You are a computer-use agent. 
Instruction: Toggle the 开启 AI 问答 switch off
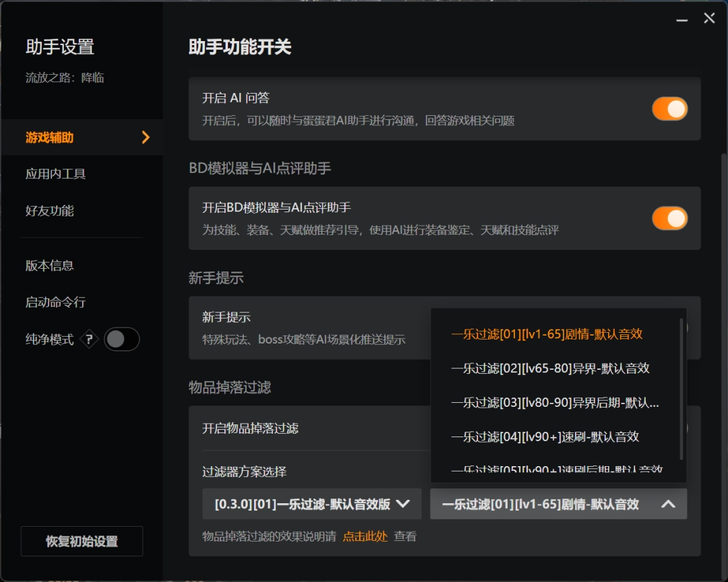[669, 109]
